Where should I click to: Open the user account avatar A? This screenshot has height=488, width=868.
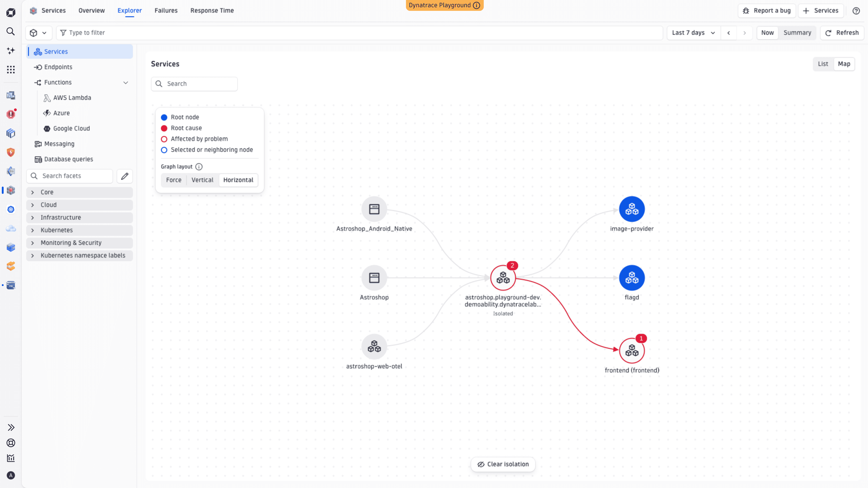[x=11, y=475]
